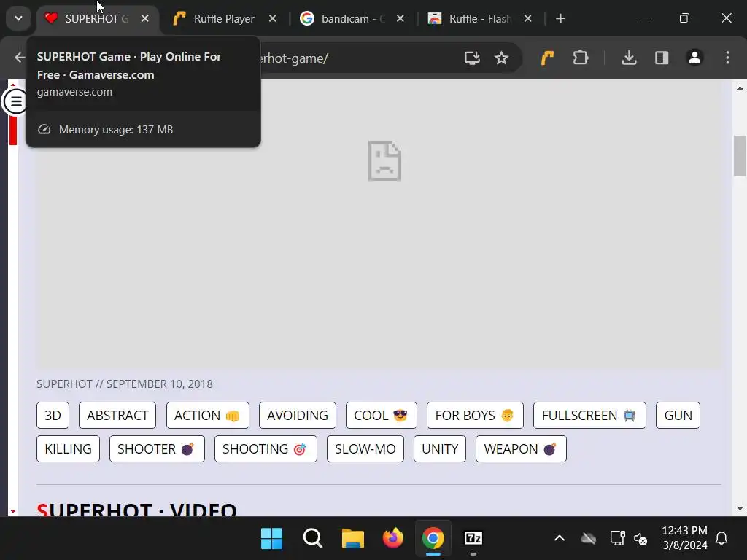The width and height of the screenshot is (747, 560).
Task: Bookmark this page with the star icon
Action: coord(501,58)
